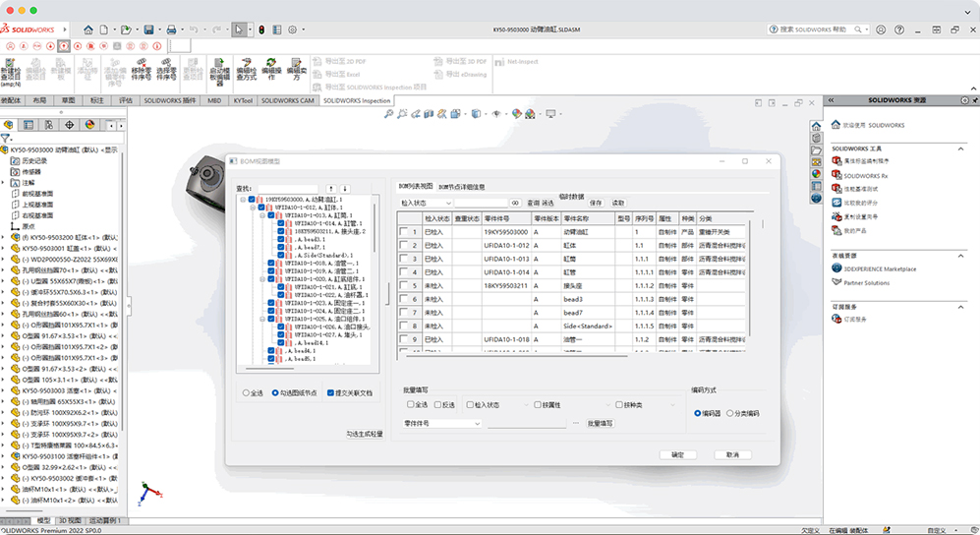Image resolution: width=980 pixels, height=535 pixels.
Task: Click move-up arrow next to search field
Action: coord(331,188)
